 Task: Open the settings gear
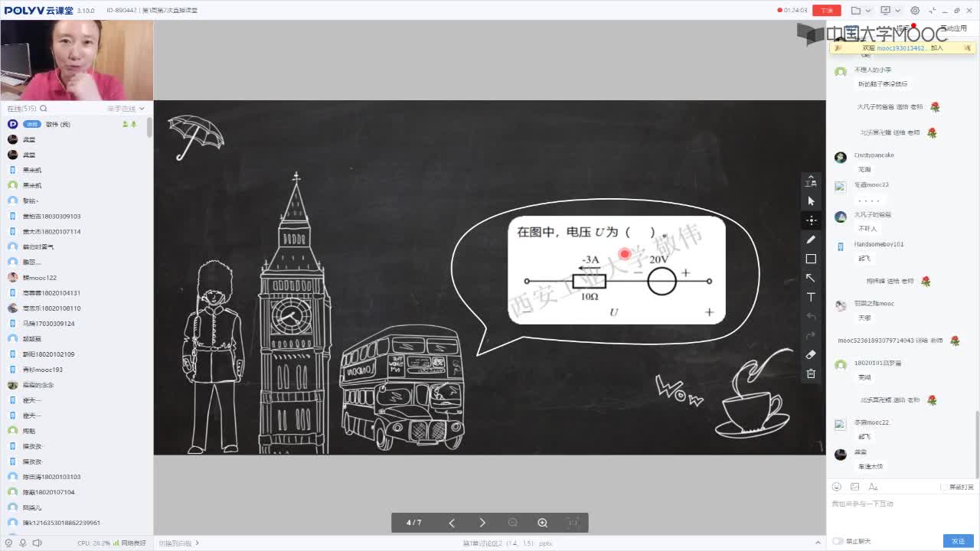915,11
